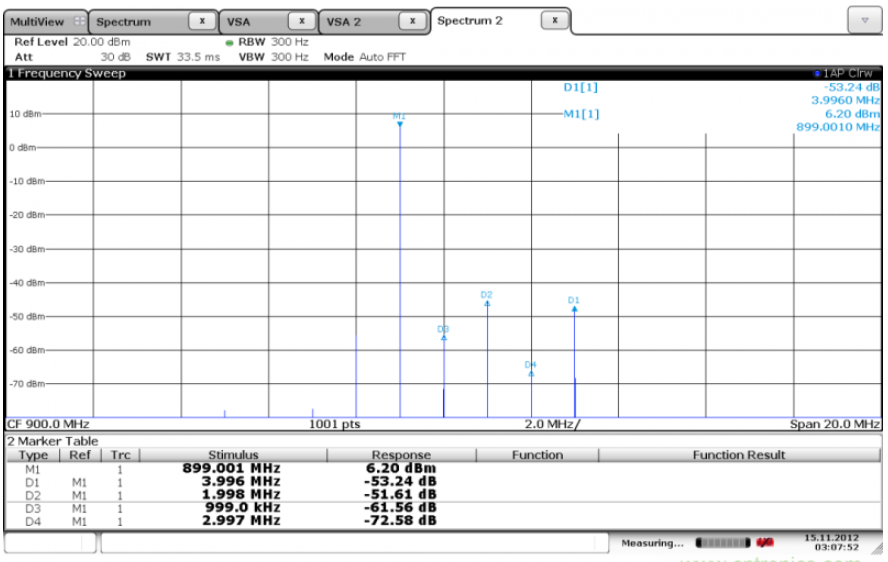Image resolution: width=888 pixels, height=562 pixels.
Task: Click the Ref column header
Action: click(80, 455)
